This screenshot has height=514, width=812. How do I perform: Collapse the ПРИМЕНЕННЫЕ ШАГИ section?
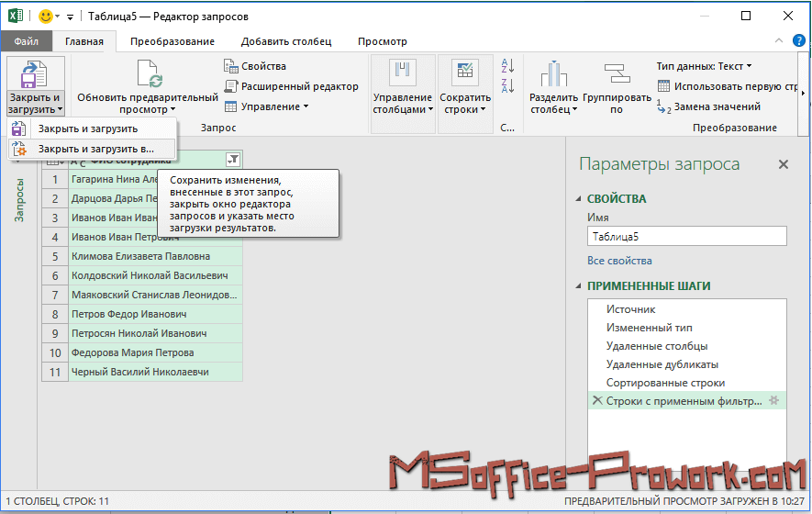pos(578,286)
